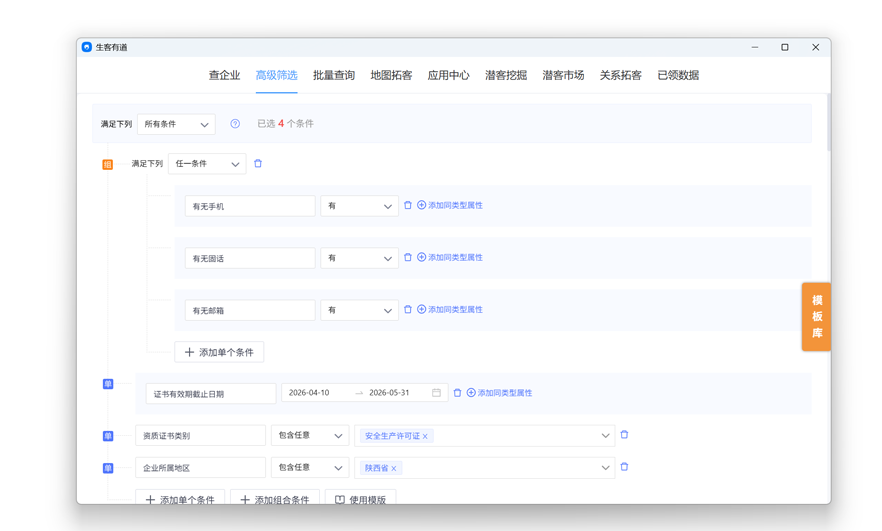Click the 证书有效期截止日期 field input
Screen dimensions: 882x531
pos(211,394)
